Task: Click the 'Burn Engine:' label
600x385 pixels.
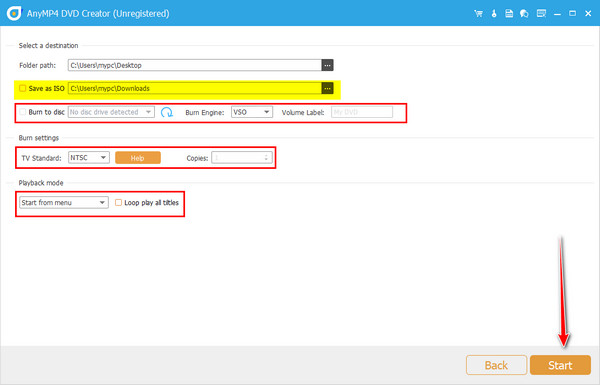Action: [x=205, y=113]
